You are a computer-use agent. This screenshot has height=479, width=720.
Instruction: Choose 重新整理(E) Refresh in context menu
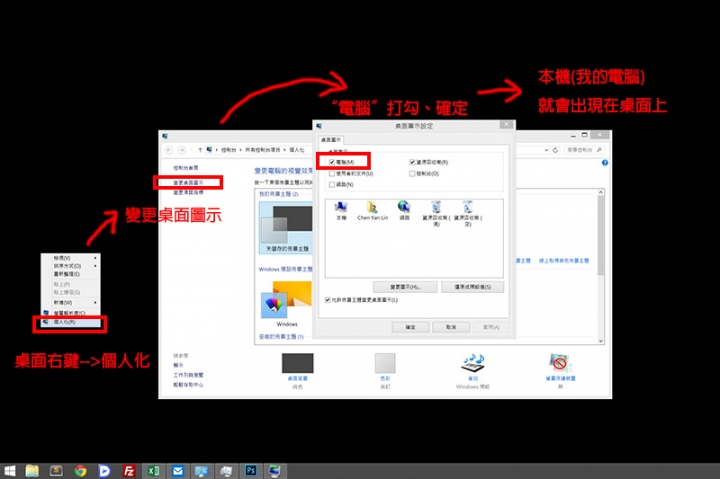[x=71, y=274]
